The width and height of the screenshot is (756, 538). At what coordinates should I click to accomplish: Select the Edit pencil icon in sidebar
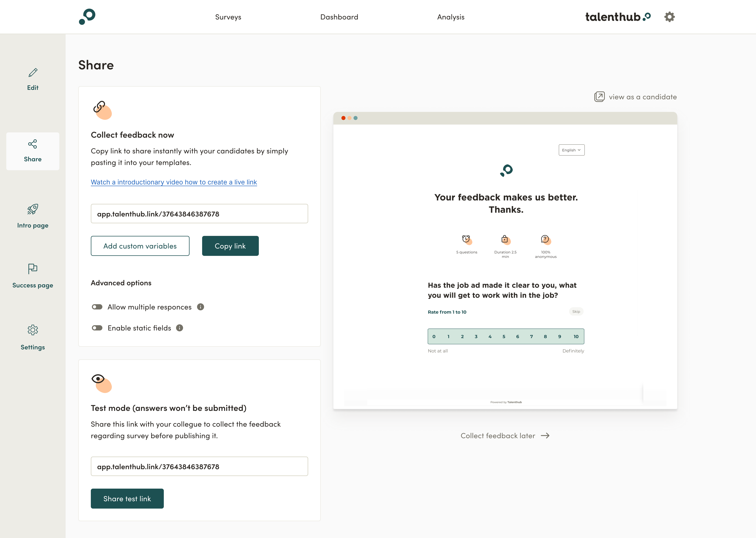coord(32,73)
